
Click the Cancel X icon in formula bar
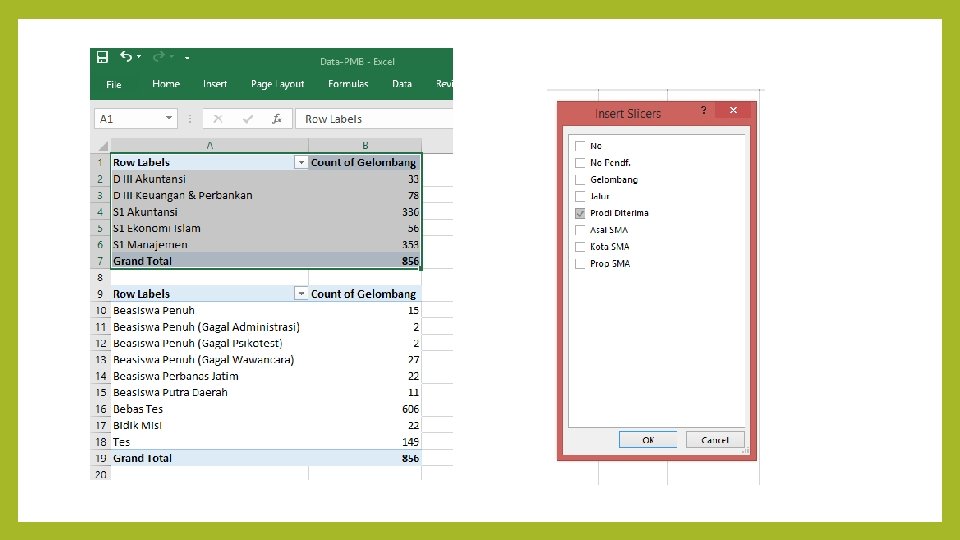pyautogui.click(x=218, y=119)
